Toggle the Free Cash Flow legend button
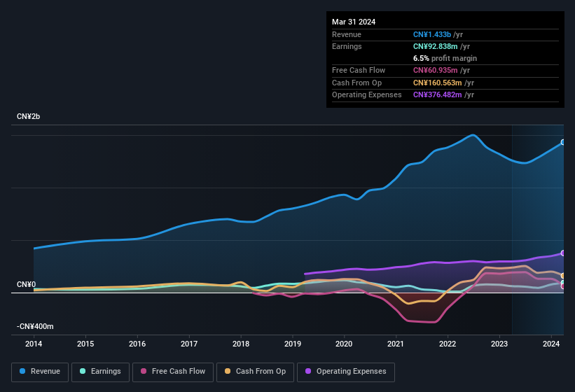575x392 pixels. [x=173, y=372]
